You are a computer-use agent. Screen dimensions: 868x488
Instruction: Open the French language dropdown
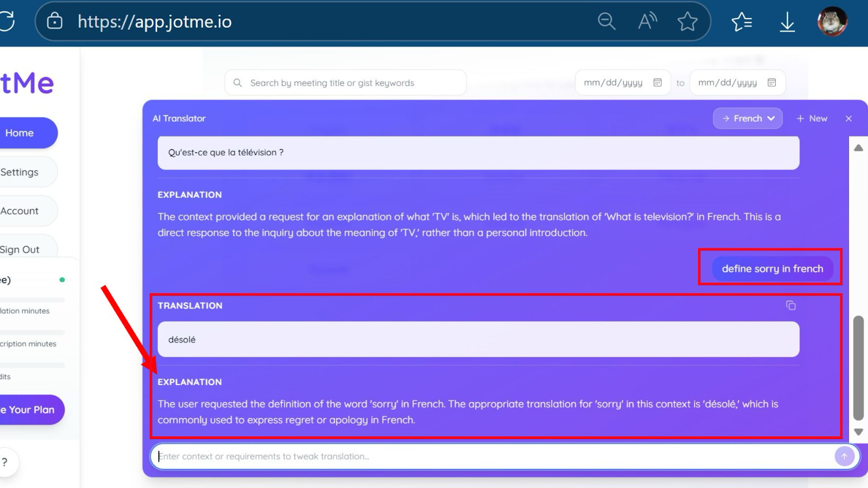point(748,118)
